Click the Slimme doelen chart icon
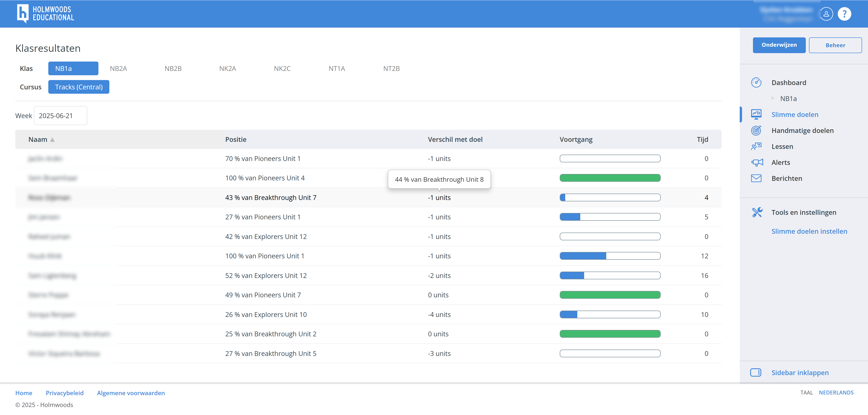 pos(756,115)
